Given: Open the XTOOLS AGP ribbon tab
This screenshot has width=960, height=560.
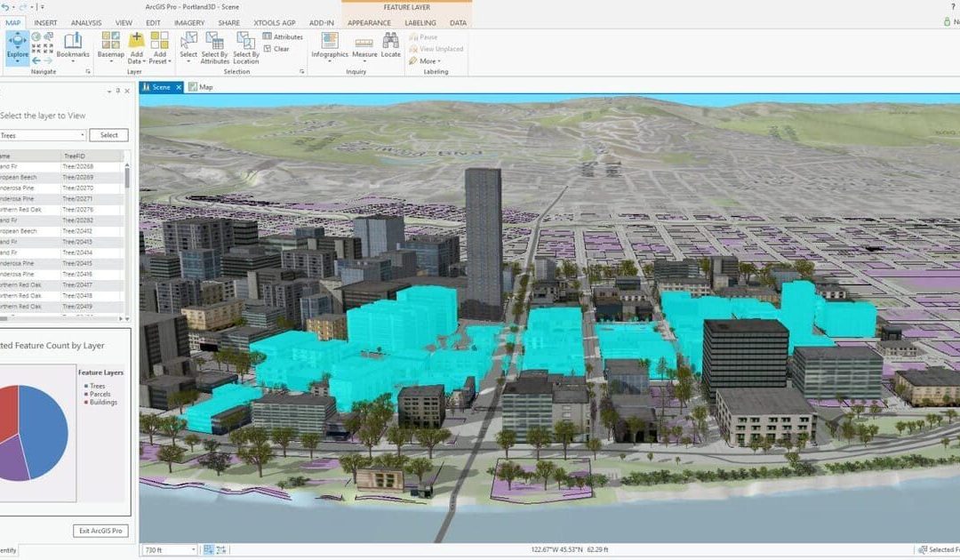Looking at the screenshot, I should (275, 22).
